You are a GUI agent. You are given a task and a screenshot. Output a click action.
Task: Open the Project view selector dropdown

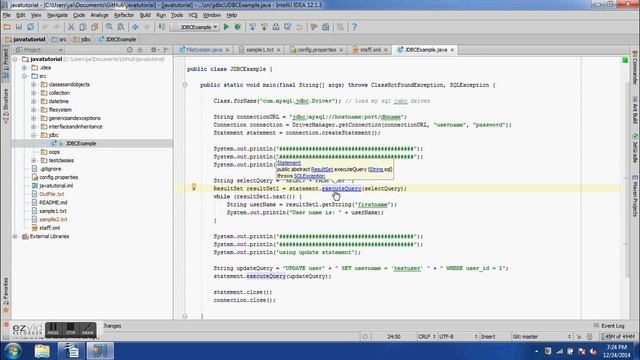pyautogui.click(x=39, y=50)
